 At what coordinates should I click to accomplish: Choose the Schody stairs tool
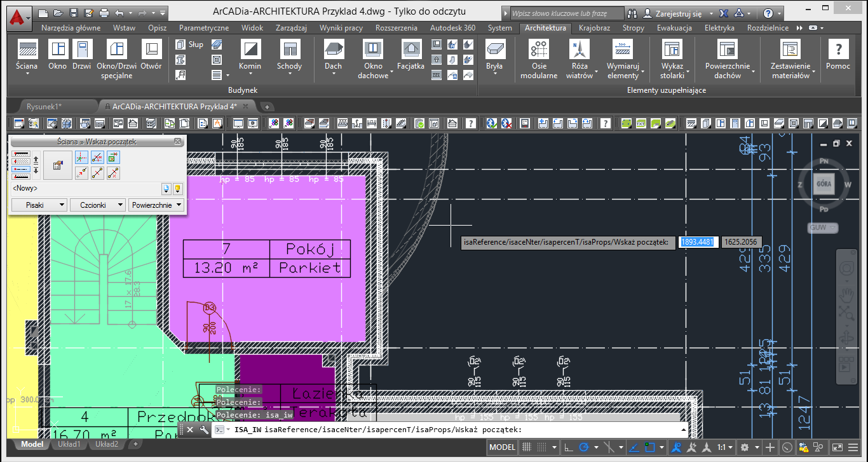point(289,55)
